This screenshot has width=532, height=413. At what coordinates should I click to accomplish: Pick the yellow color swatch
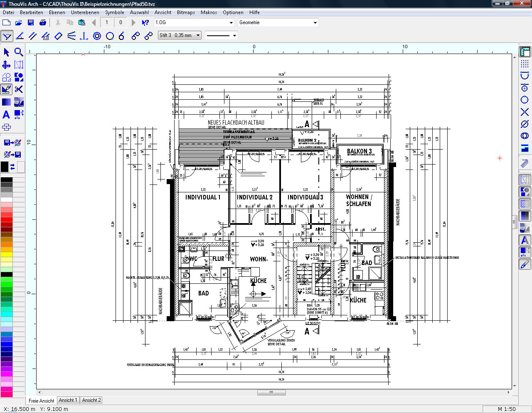(x=7, y=254)
